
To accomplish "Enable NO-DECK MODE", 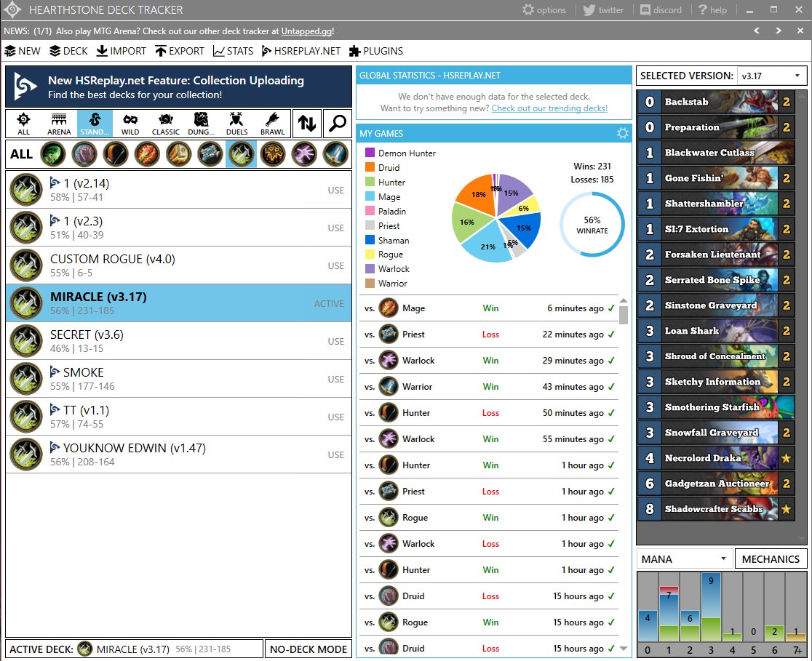I will (308, 649).
